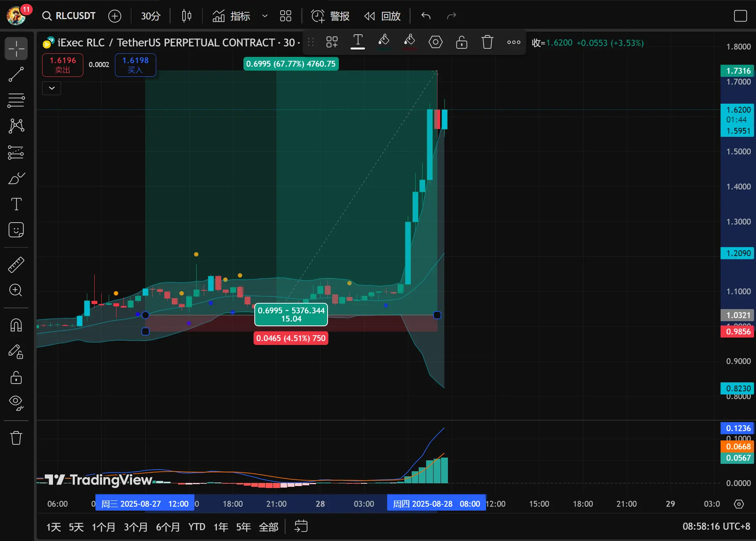Screen dimensions: 756x541
Task: Remove all drawings with sidebar trash icon
Action: (x=16, y=438)
